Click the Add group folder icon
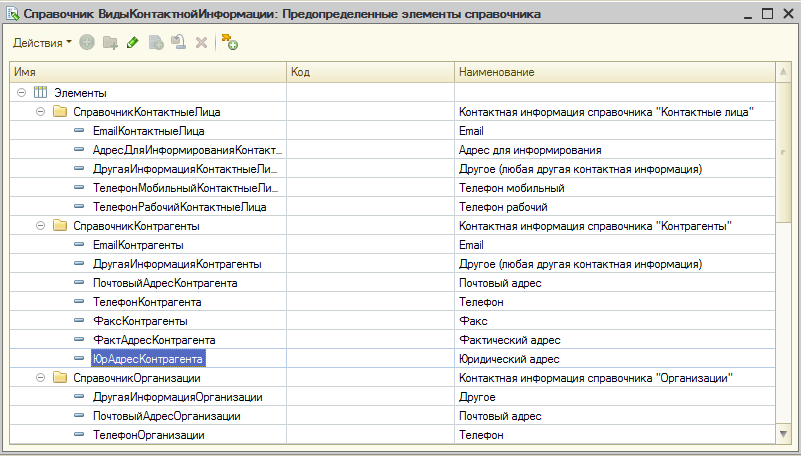Viewport: 801px width, 456px height. [110, 42]
